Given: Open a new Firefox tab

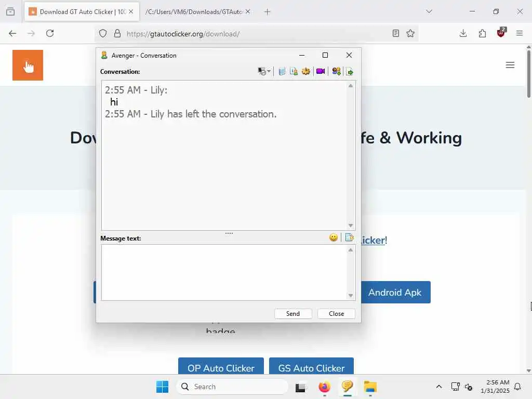Looking at the screenshot, I should click(268, 12).
